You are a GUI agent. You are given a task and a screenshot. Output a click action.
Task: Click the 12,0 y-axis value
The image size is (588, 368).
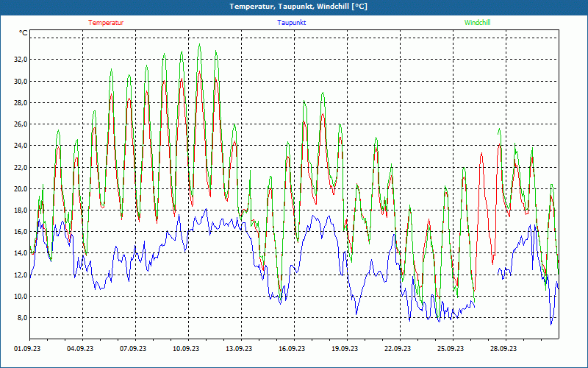tap(21, 275)
